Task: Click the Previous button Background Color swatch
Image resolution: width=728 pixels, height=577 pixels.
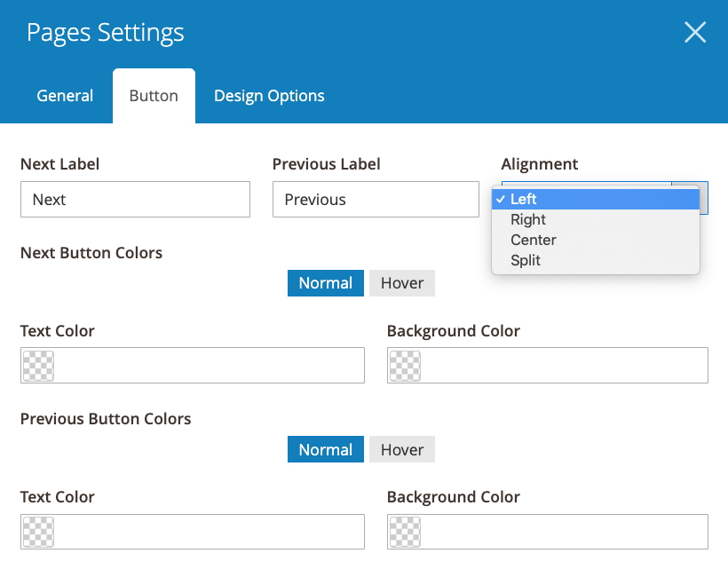Action: (405, 531)
